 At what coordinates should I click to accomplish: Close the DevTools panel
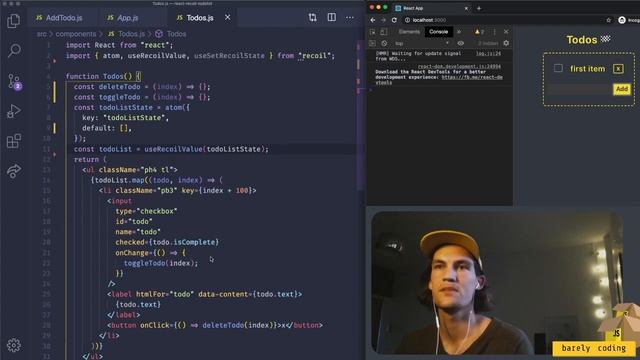point(506,32)
